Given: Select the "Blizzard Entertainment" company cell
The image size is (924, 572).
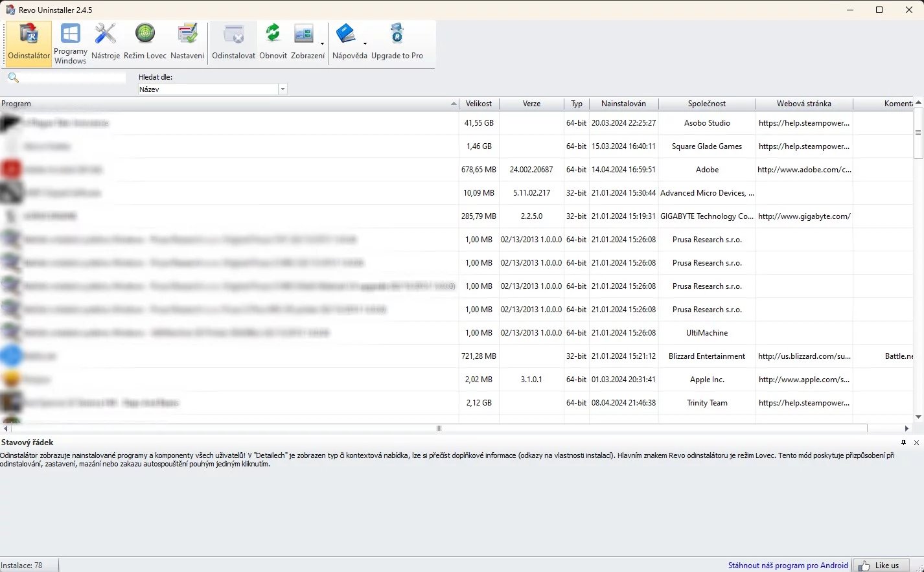Looking at the screenshot, I should pos(707,356).
